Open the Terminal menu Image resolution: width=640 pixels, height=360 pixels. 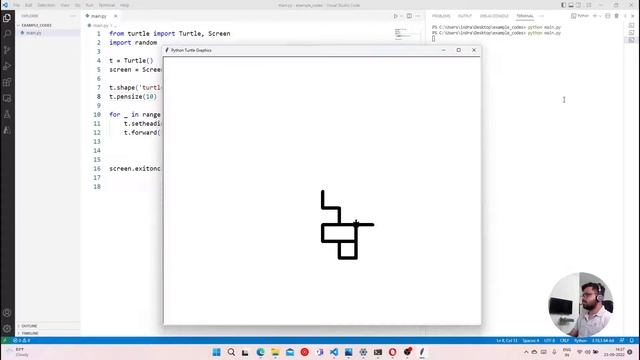click(107, 5)
